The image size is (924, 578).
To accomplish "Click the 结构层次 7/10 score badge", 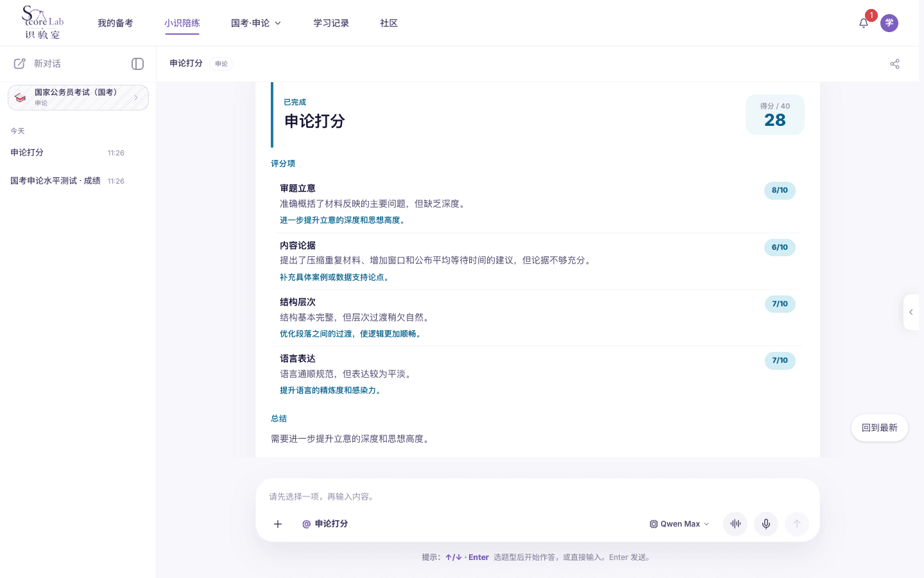I will 780,304.
